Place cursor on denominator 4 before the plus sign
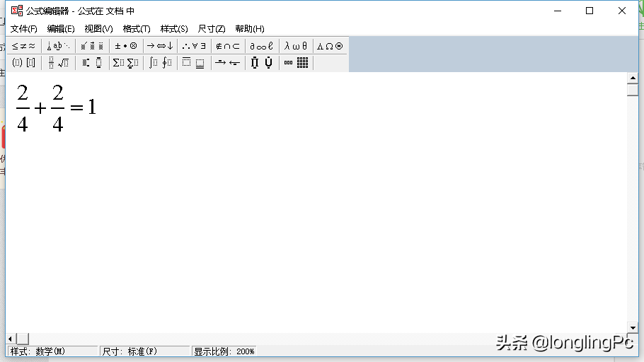 (x=23, y=124)
